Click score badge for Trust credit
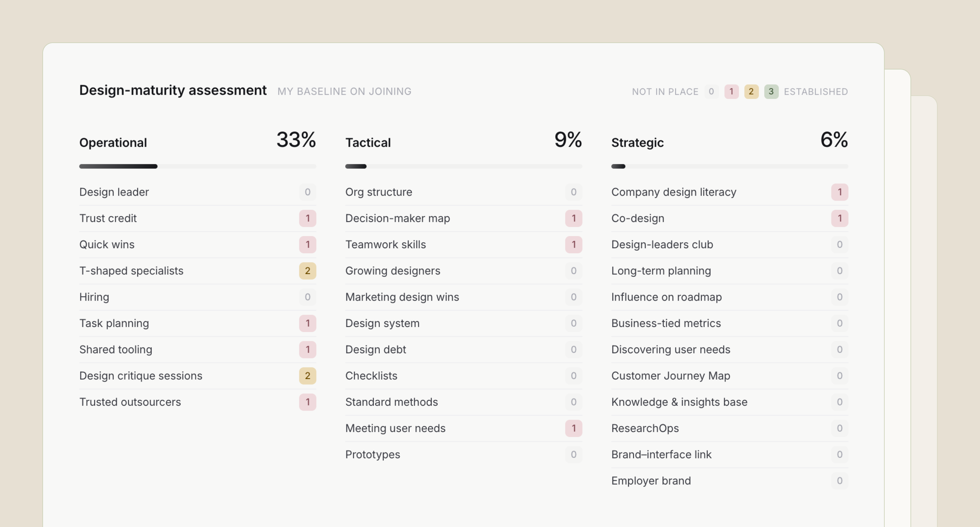Screen dimensions: 980x527 (x=307, y=218)
